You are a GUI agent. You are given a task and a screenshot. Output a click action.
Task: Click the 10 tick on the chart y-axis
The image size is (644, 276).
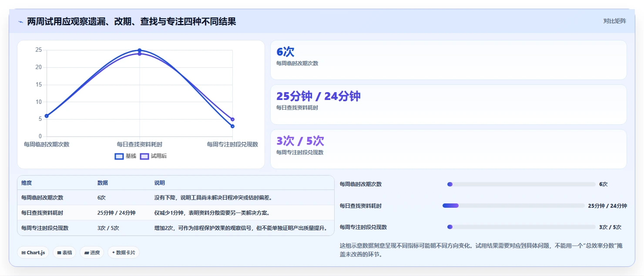click(39, 102)
